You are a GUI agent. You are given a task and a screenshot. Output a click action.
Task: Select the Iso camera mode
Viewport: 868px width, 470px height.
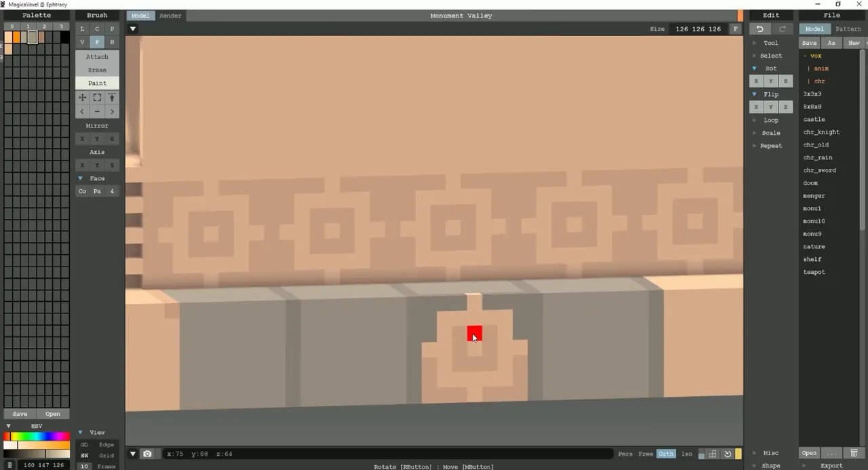click(x=686, y=454)
